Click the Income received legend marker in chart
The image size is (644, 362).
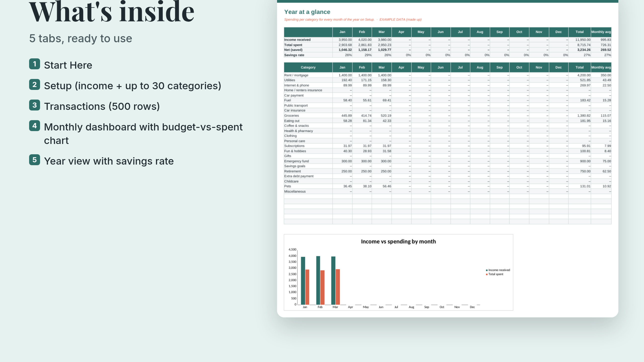pos(487,270)
